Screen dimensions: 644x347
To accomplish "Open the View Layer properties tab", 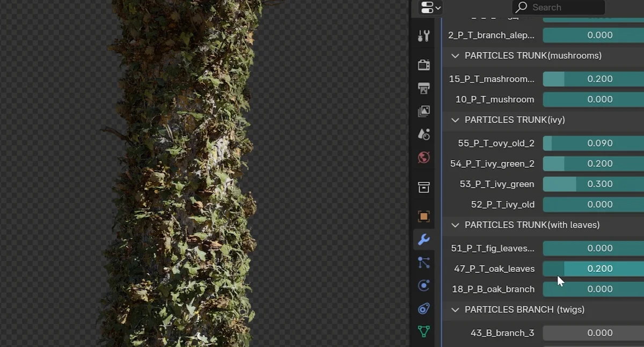I will click(x=424, y=111).
